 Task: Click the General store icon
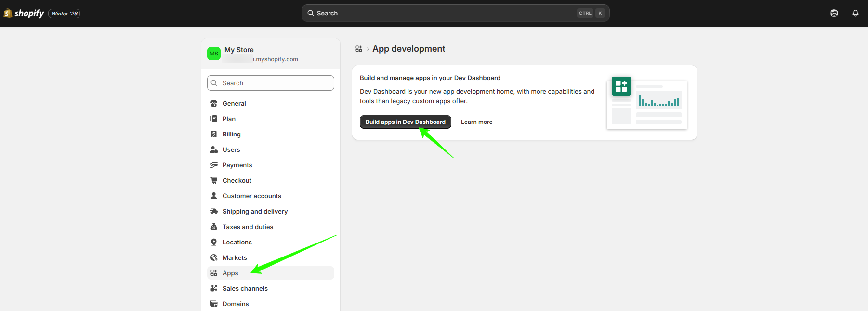pos(214,103)
